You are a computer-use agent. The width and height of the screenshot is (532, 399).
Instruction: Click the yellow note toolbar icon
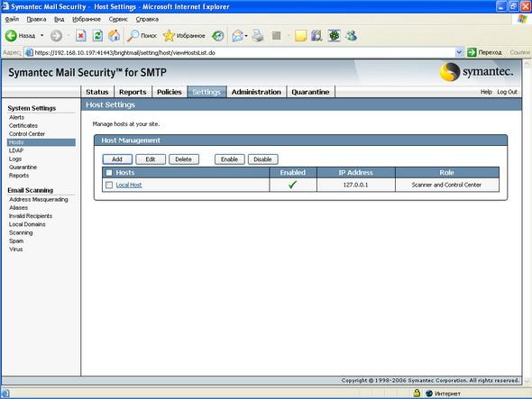click(x=300, y=36)
